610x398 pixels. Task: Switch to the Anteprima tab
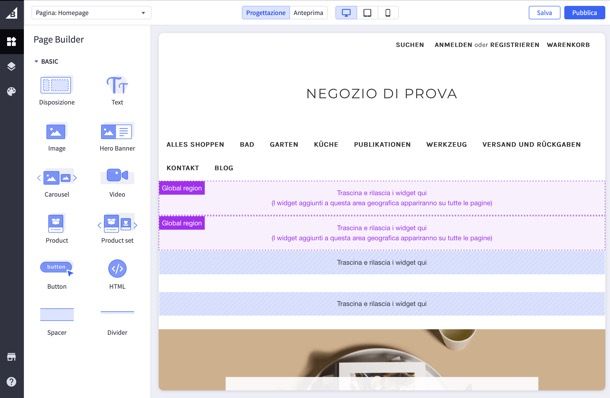coord(308,13)
